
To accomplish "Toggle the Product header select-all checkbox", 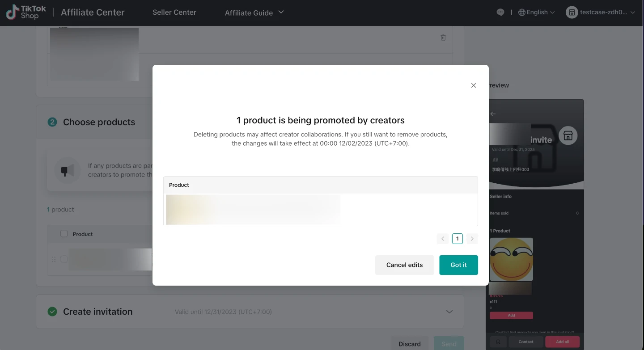I will coord(64,234).
